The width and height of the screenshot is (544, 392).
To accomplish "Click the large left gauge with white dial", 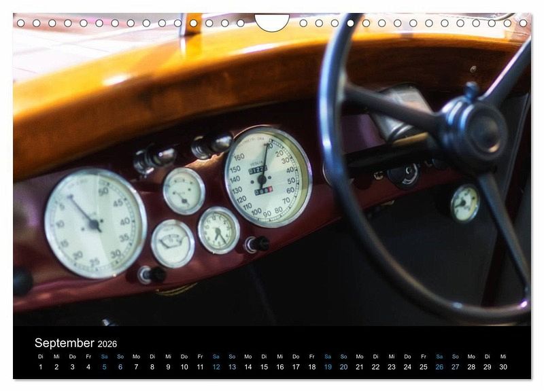I will (x=95, y=223).
